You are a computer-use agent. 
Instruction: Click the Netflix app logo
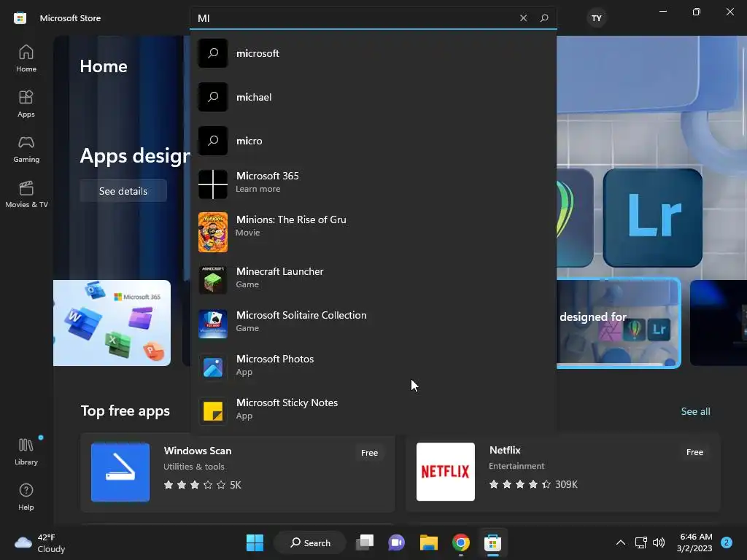click(x=446, y=472)
